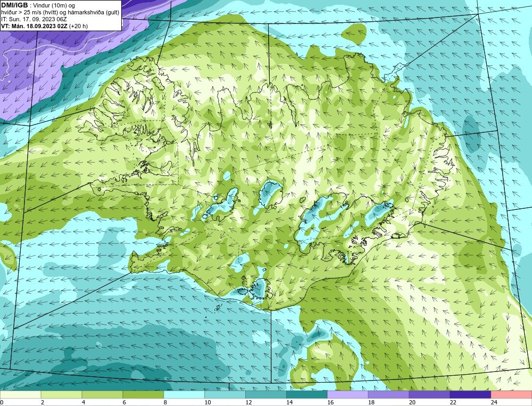Click the light yellow-green 2–4 m/s legend swatch
Image resolution: width=532 pixels, height=406 pixels.
[61, 395]
